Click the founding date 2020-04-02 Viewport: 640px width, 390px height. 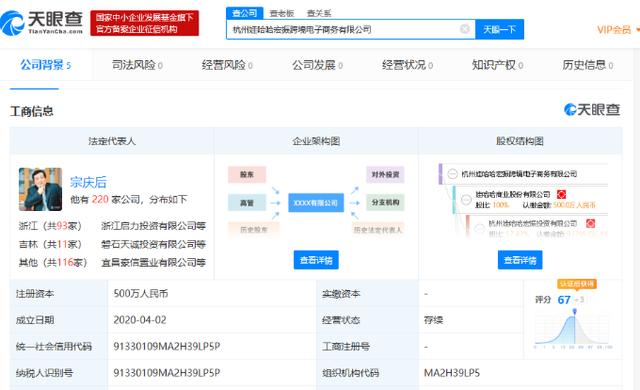click(x=140, y=320)
